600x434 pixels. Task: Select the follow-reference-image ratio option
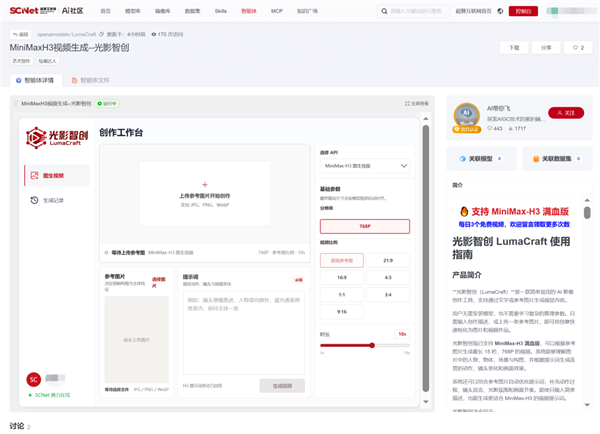coord(342,260)
